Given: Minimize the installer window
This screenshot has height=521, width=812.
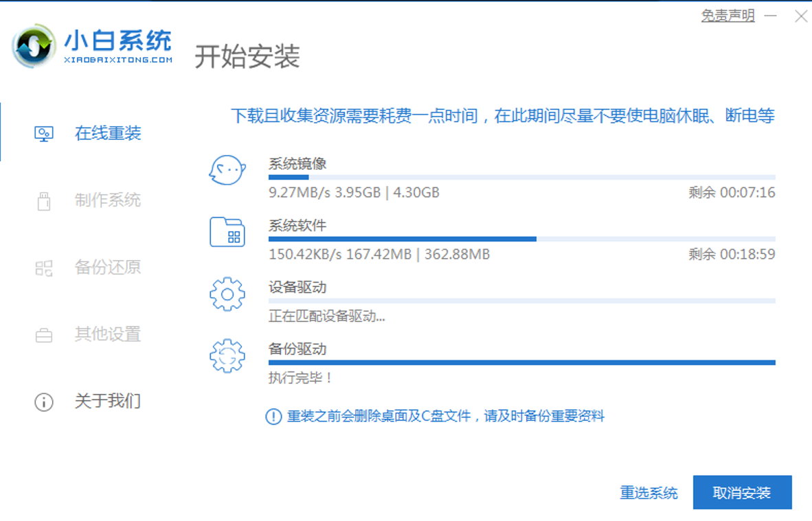Looking at the screenshot, I should [771, 16].
